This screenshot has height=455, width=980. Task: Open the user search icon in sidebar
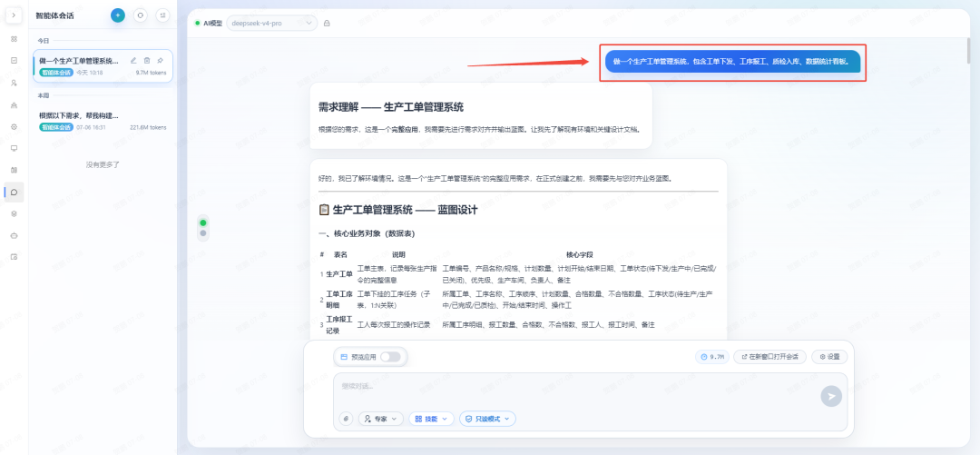coord(14,83)
